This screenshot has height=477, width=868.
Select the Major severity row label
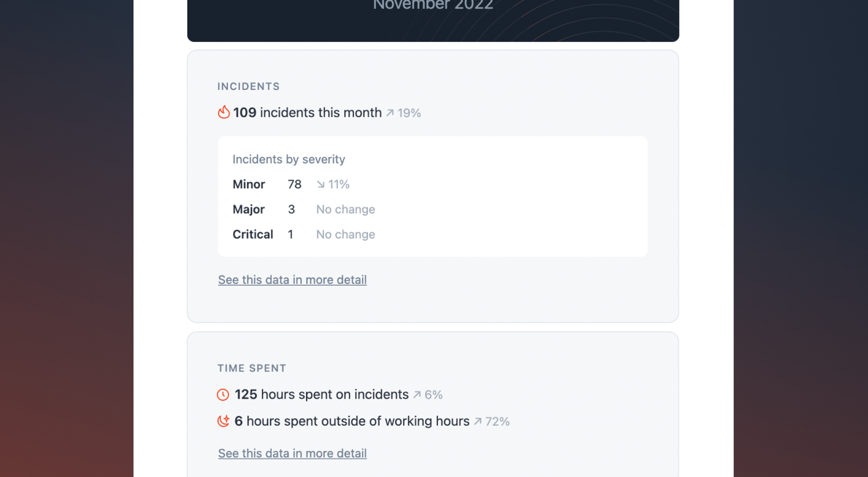[x=248, y=209]
